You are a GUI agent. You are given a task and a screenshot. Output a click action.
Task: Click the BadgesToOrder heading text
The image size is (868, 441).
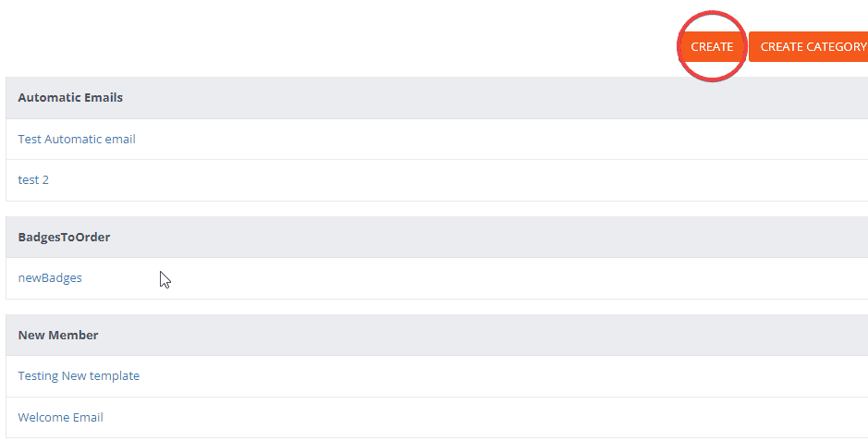pos(64,238)
